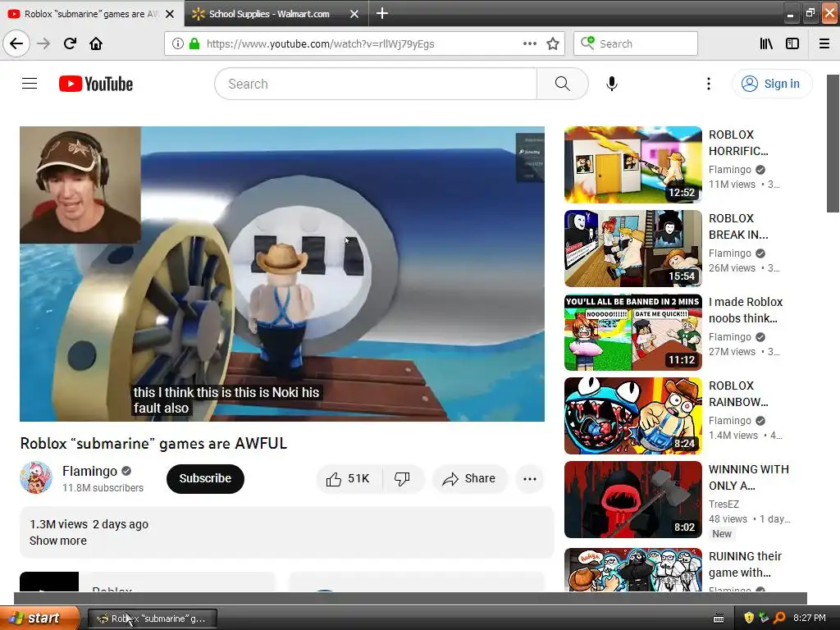
Task: Open page actions three-dot menu in address bar
Action: point(529,43)
